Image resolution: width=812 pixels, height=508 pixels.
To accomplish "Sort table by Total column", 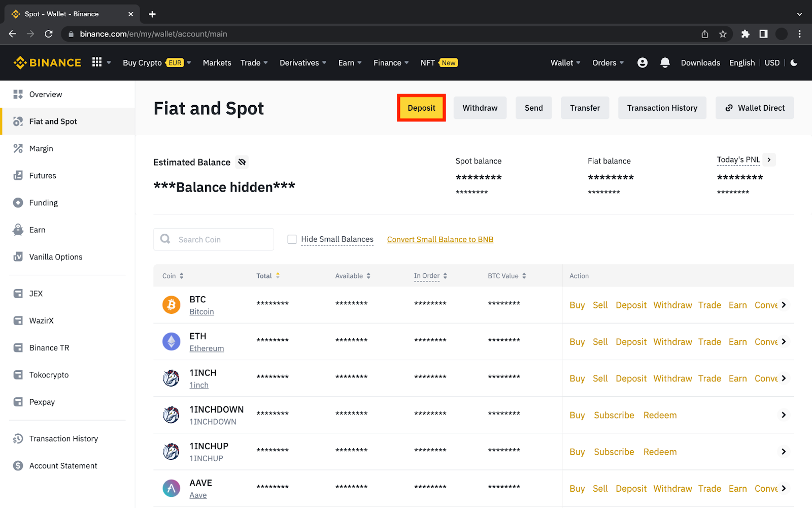I will pos(268,276).
